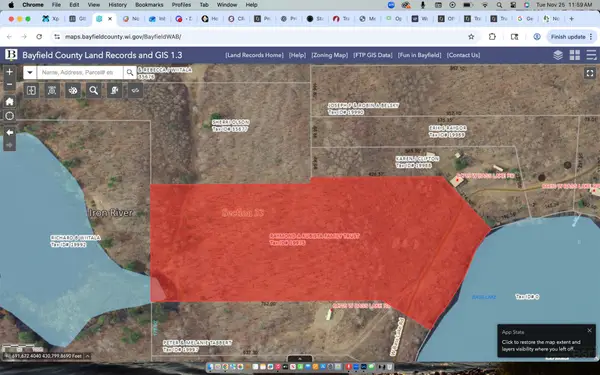Close the App State notification
This screenshot has height=375, width=600.
(589, 331)
